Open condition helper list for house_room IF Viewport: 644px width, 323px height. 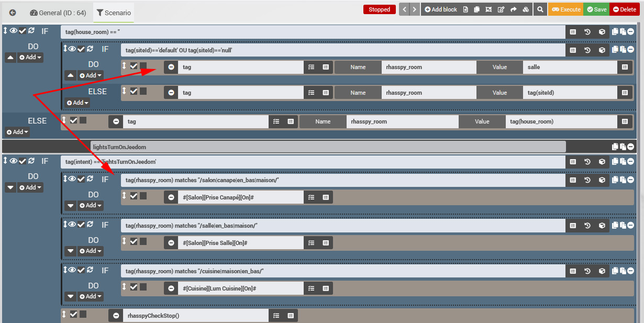tap(573, 32)
